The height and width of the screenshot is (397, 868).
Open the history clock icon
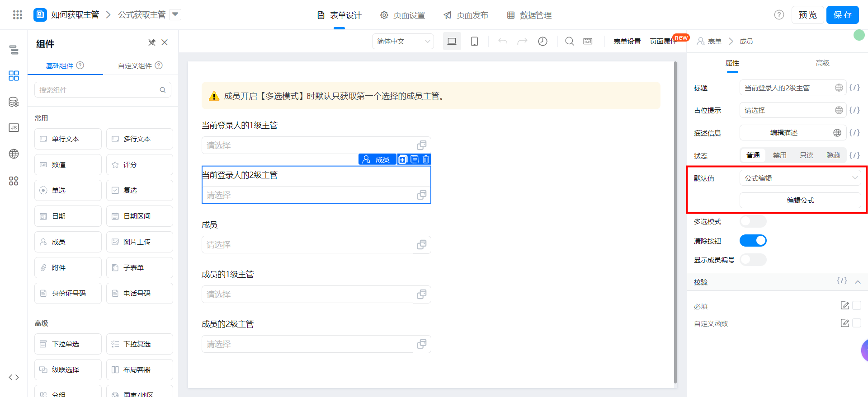click(542, 41)
